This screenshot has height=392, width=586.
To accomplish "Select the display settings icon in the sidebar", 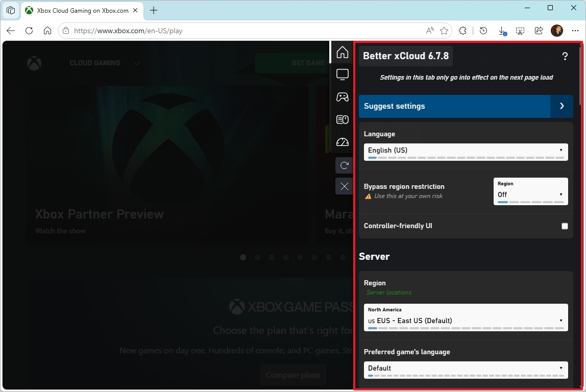I will [342, 74].
